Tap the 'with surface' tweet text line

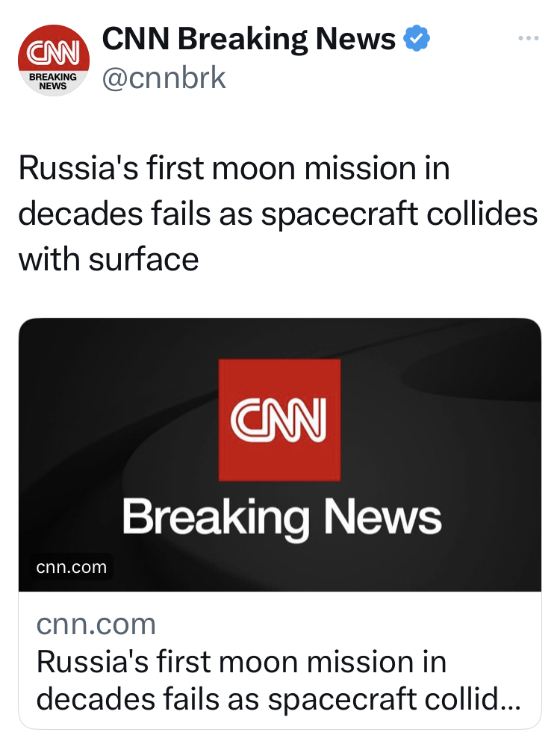(x=108, y=258)
